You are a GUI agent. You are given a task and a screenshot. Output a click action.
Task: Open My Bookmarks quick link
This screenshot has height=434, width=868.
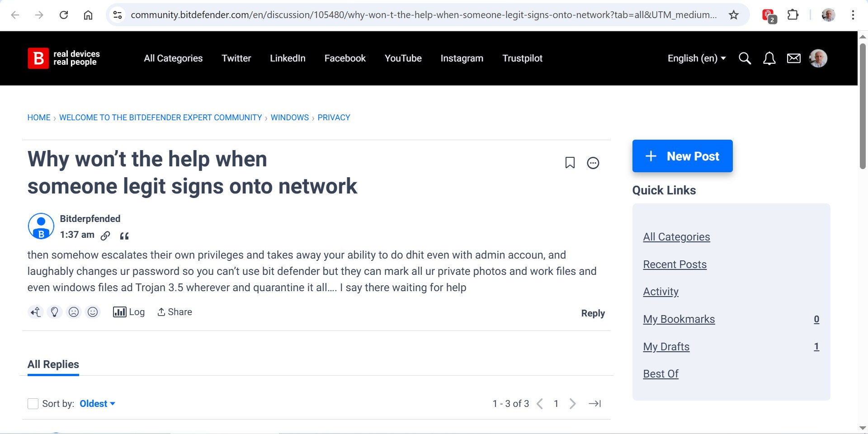coord(679,319)
